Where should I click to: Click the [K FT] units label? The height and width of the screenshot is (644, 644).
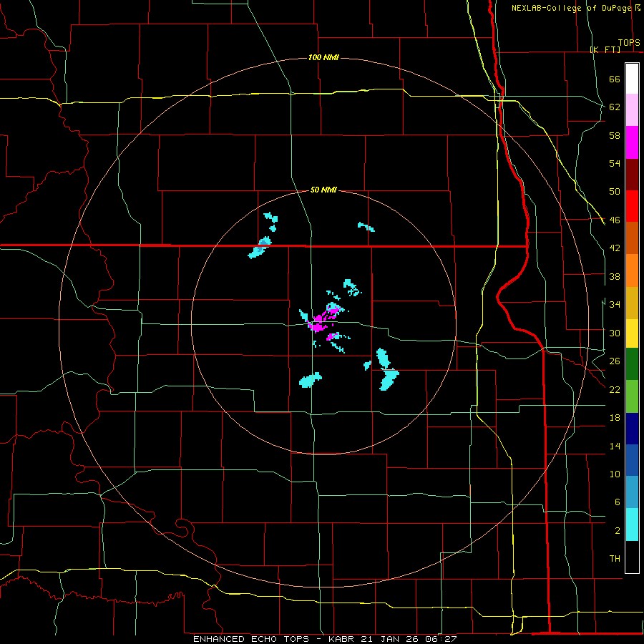coord(605,49)
